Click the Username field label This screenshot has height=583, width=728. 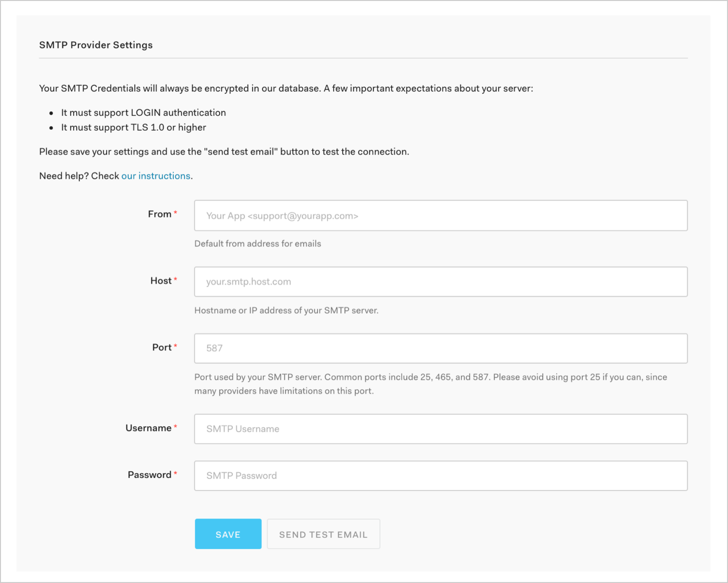148,428
